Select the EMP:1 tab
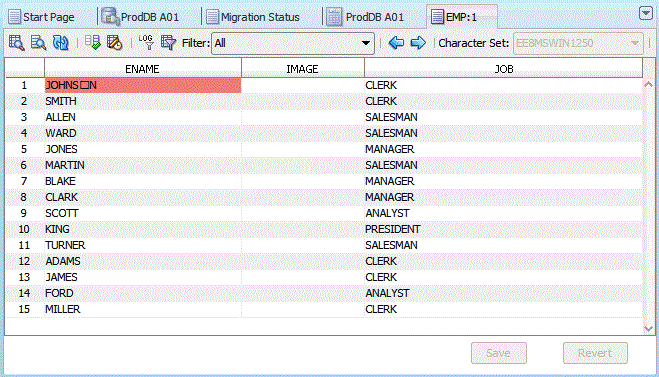 click(461, 17)
